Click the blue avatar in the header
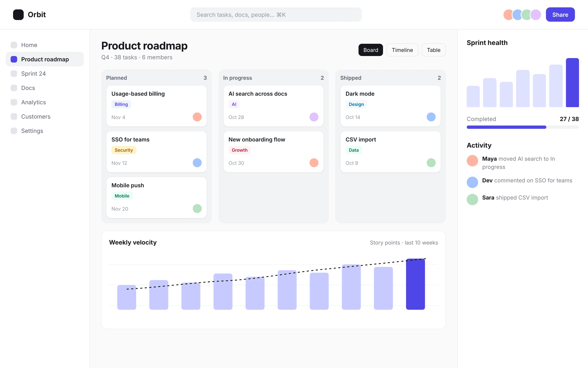Screen dimensions: 588x368 coord(518,15)
